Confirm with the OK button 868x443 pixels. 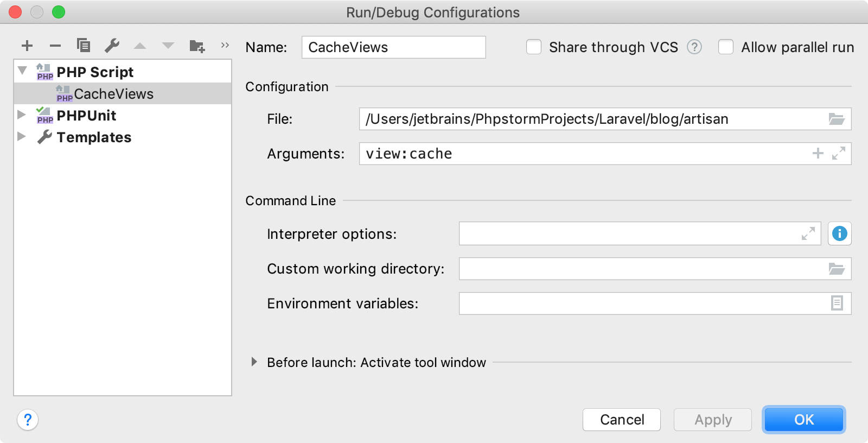coord(804,420)
